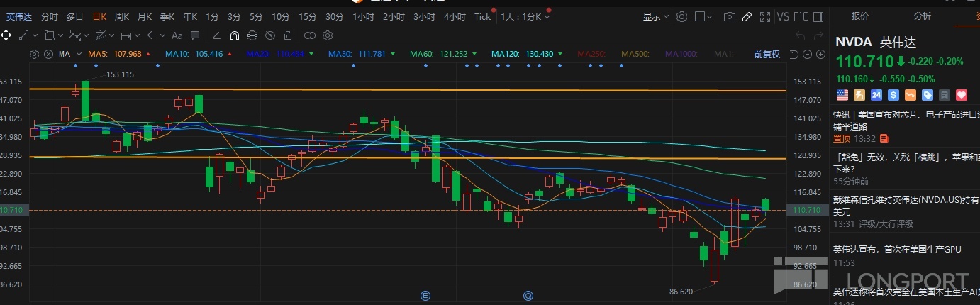Reset chart zoom icon

pyautogui.click(x=794, y=54)
